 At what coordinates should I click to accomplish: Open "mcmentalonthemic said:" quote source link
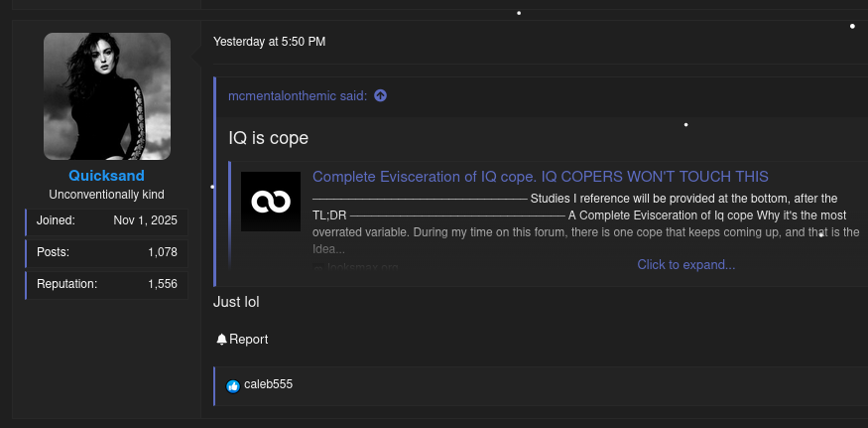298,96
